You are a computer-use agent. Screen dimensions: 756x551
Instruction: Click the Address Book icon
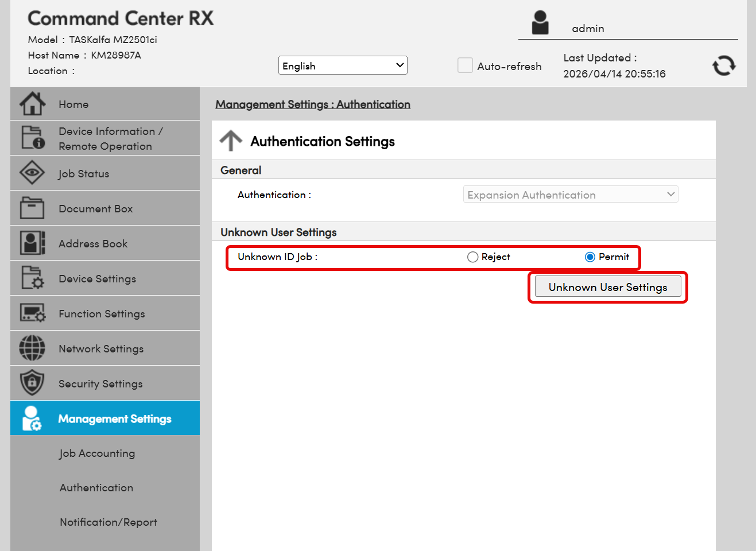(32, 243)
